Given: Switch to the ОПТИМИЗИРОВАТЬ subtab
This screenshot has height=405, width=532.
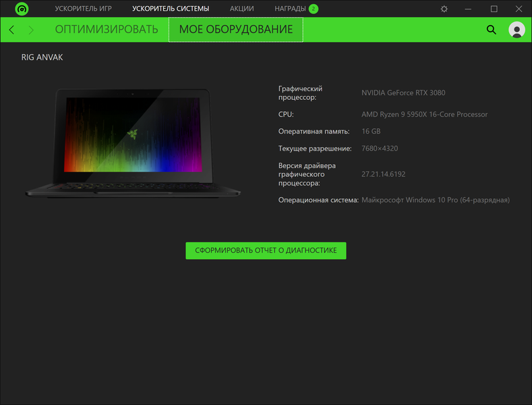Looking at the screenshot, I should point(106,30).
